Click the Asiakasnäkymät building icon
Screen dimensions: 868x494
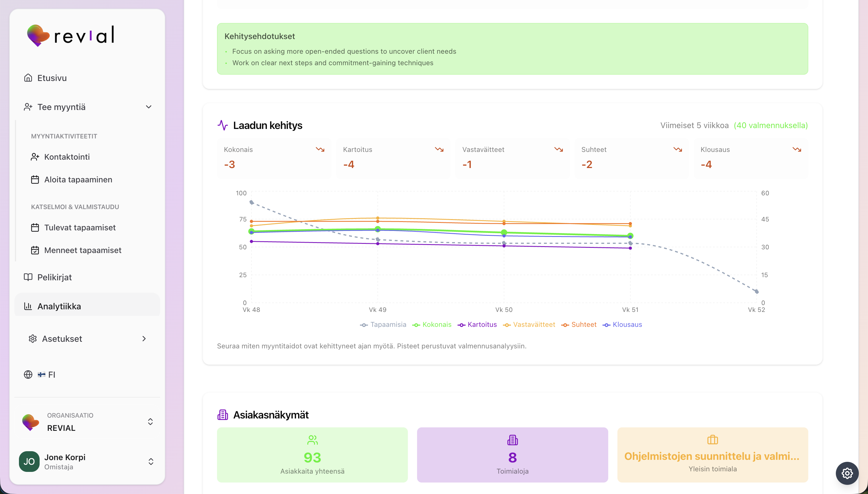pyautogui.click(x=222, y=415)
